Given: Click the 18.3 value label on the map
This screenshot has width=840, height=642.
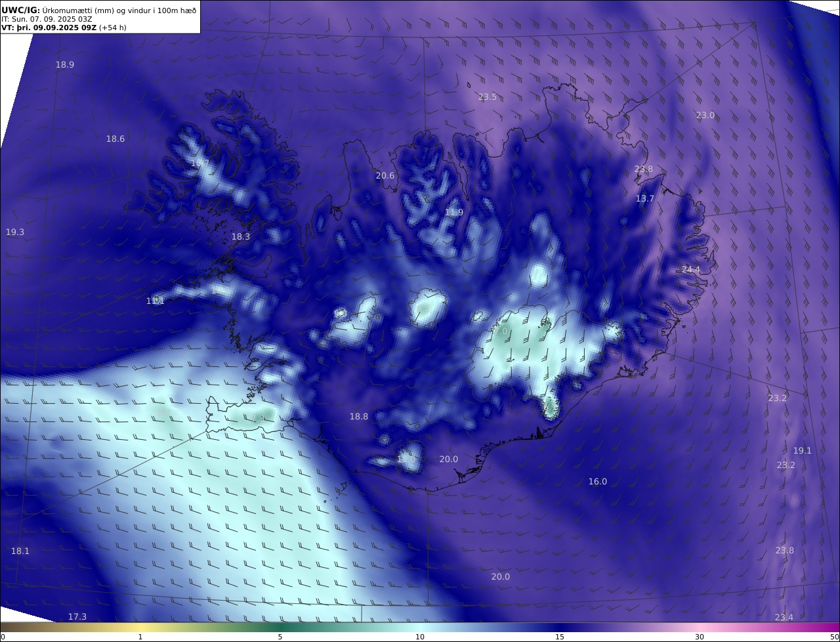Looking at the screenshot, I should click(241, 237).
